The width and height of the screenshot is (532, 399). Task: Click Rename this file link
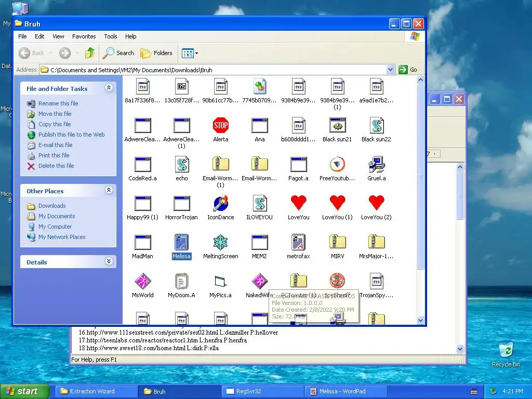[x=58, y=103]
